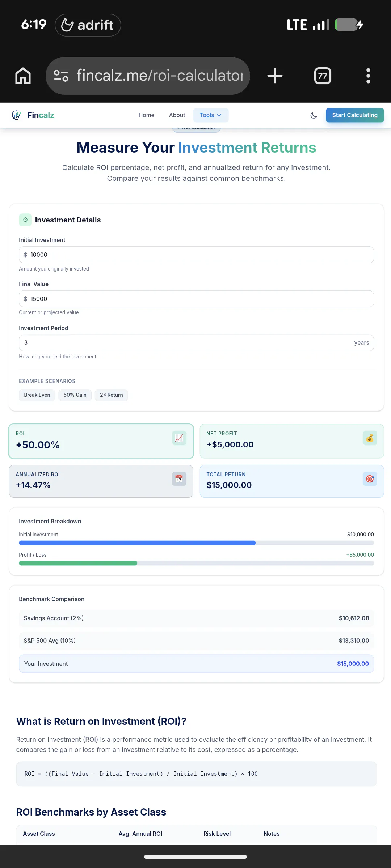This screenshot has height=868, width=391.
Task: Open the browser three-dot overflow menu
Action: [368, 76]
